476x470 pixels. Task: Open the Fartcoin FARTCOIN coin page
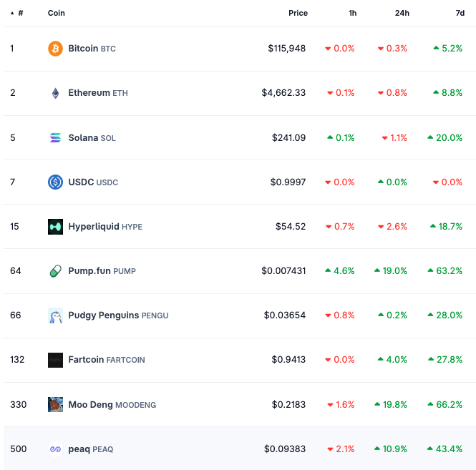coord(106,360)
